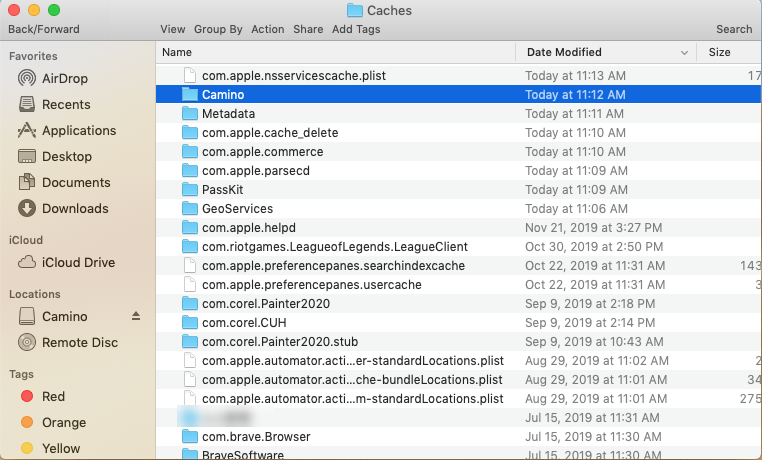Click the Desktop icon in Favorites
The width and height of the screenshot is (762, 460).
point(27,156)
